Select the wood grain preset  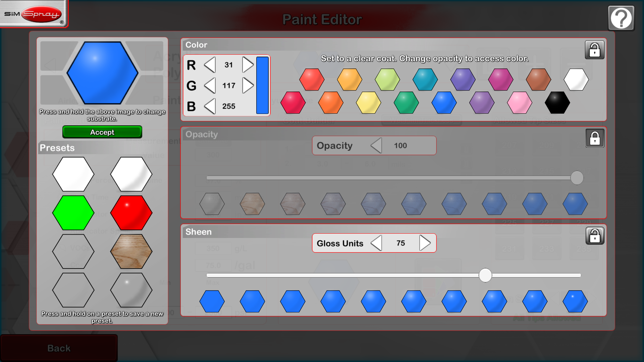coord(131,251)
